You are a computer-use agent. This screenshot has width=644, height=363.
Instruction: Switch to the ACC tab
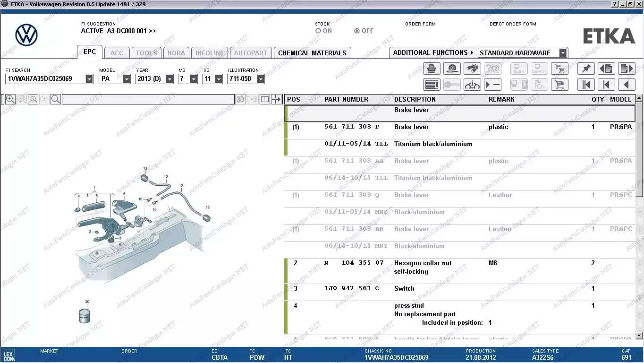[117, 53]
